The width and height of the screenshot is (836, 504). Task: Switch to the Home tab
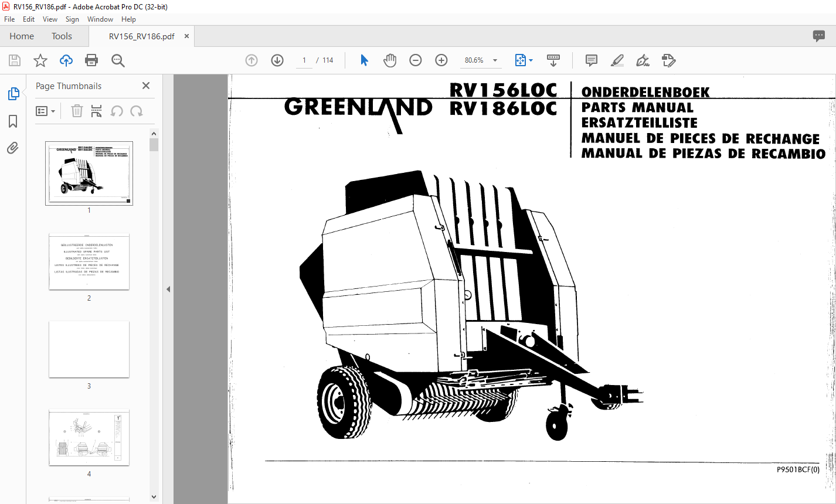pos(22,36)
